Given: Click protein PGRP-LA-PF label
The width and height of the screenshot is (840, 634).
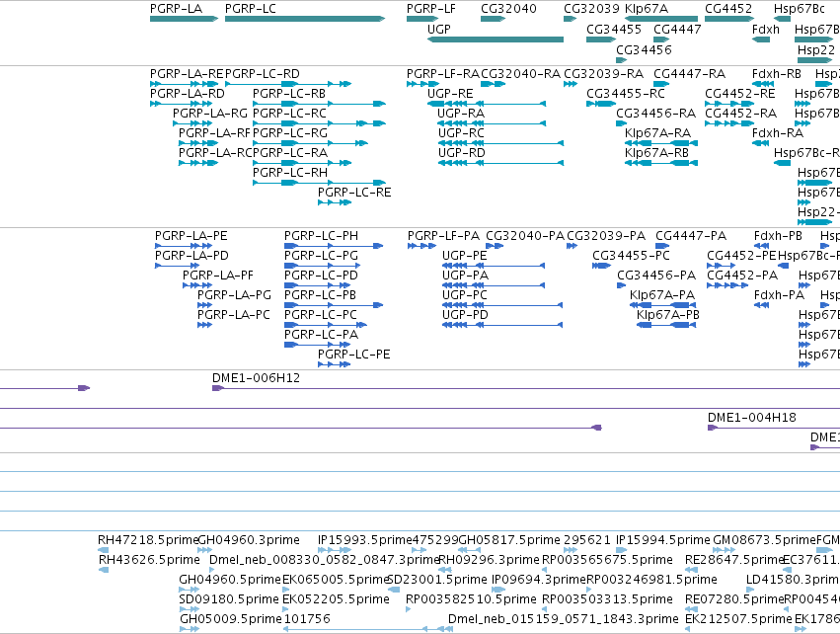Looking at the screenshot, I should point(217,275).
